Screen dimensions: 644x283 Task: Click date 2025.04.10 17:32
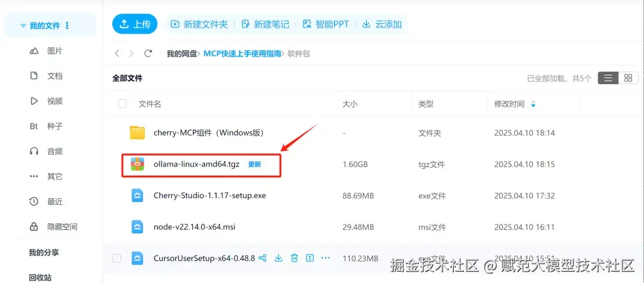click(525, 196)
